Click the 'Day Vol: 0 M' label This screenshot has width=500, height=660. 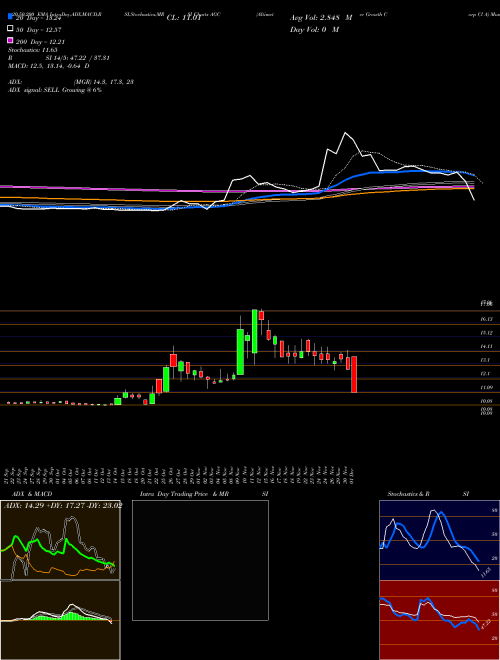pyautogui.click(x=314, y=29)
